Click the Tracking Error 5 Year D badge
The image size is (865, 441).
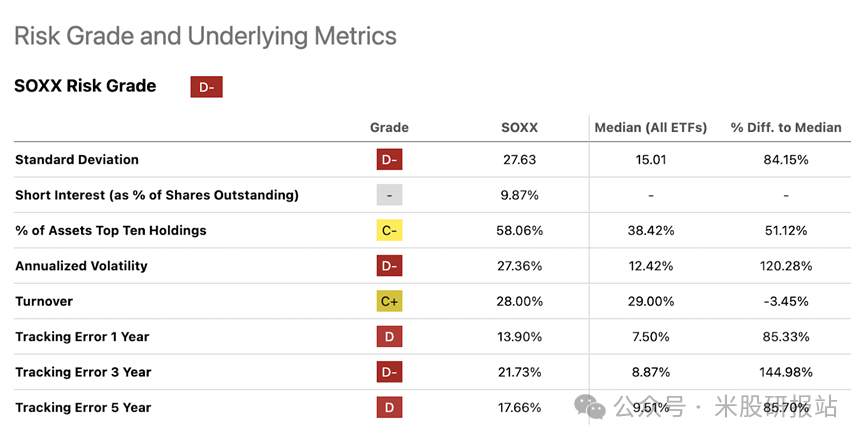pos(389,407)
